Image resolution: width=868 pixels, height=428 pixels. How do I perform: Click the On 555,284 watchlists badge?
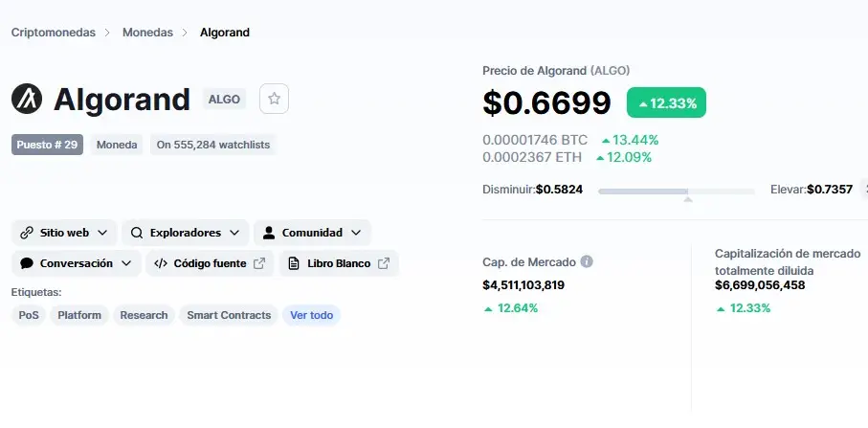pos(213,146)
